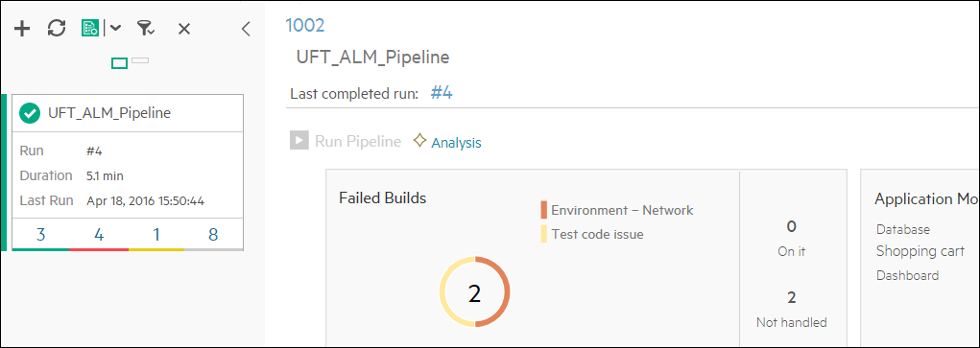The image size is (980, 348).
Task: Open the gray count 8 link
Action: [x=214, y=235]
